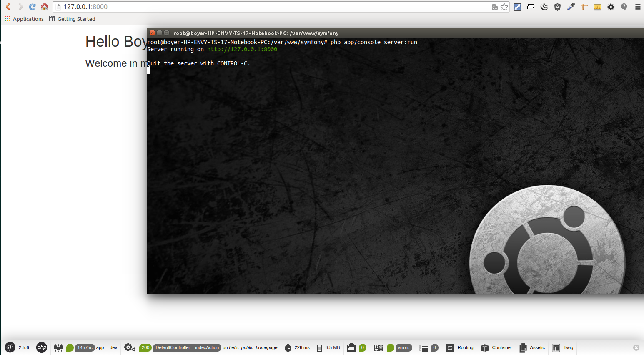Screen dimensions: 644x355
Task: Open the Container panel
Action: tap(496, 347)
